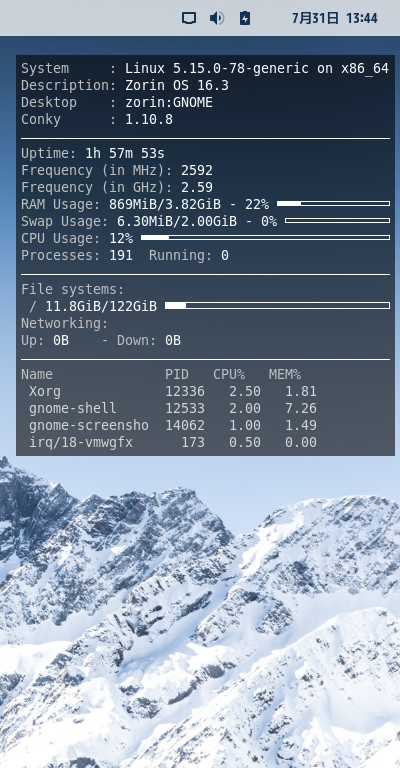Click the CPU Usage progress bar
The height and width of the screenshot is (768, 400).
(265, 238)
